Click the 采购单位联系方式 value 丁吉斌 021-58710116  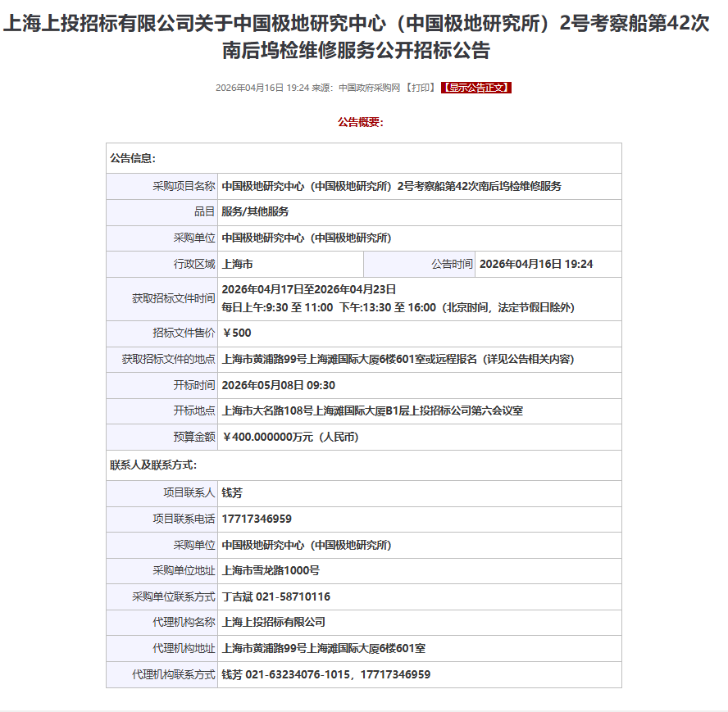(x=276, y=596)
